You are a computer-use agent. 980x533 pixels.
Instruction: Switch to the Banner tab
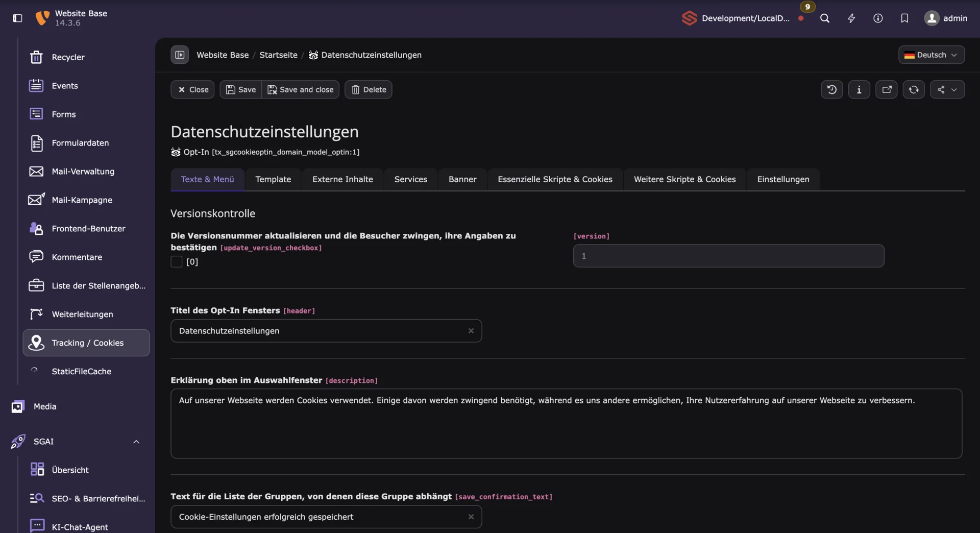tap(462, 180)
